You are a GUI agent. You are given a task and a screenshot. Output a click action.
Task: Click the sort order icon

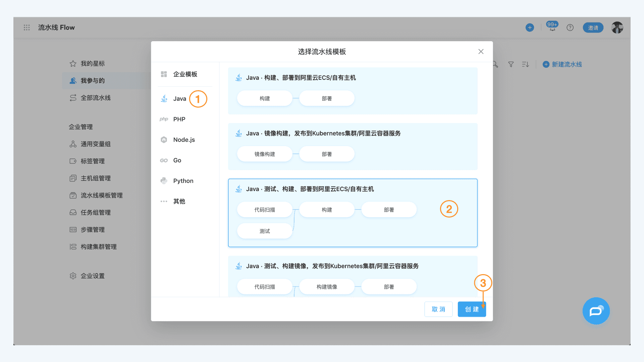point(525,64)
